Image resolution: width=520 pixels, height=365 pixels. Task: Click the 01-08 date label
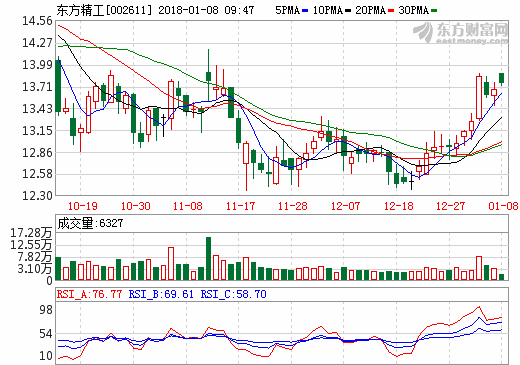503,206
